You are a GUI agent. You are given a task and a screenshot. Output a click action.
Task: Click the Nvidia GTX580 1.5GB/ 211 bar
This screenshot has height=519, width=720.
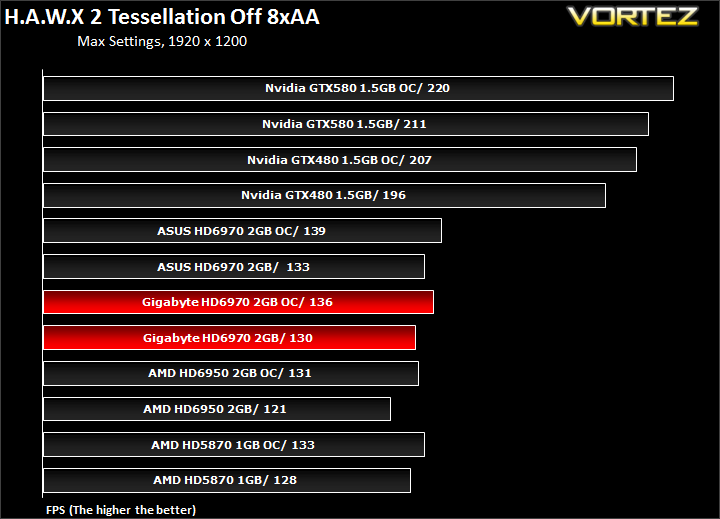346,124
